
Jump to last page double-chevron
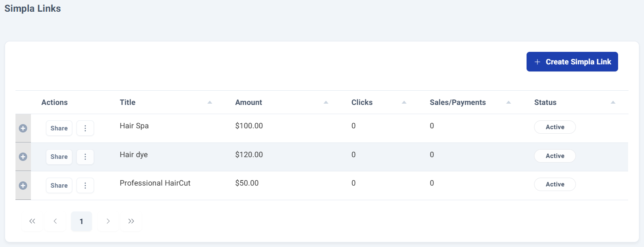(x=131, y=222)
